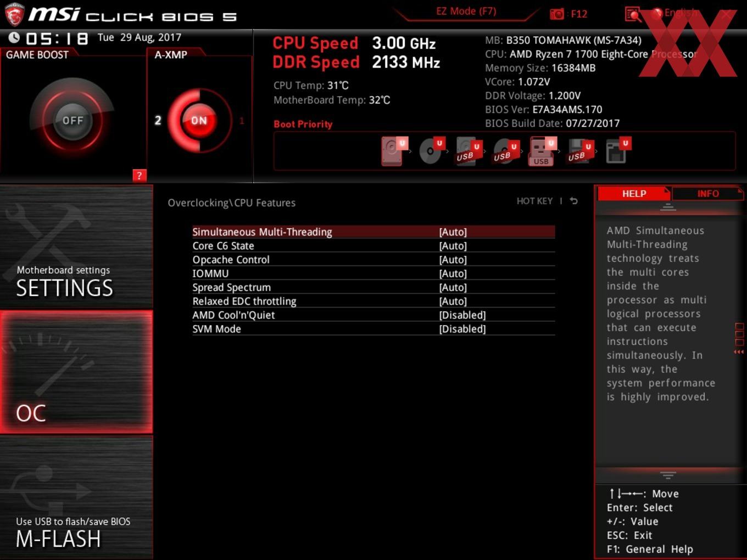The width and height of the screenshot is (747, 560).
Task: Select the CD/DVD boot priority icon
Action: [431, 151]
